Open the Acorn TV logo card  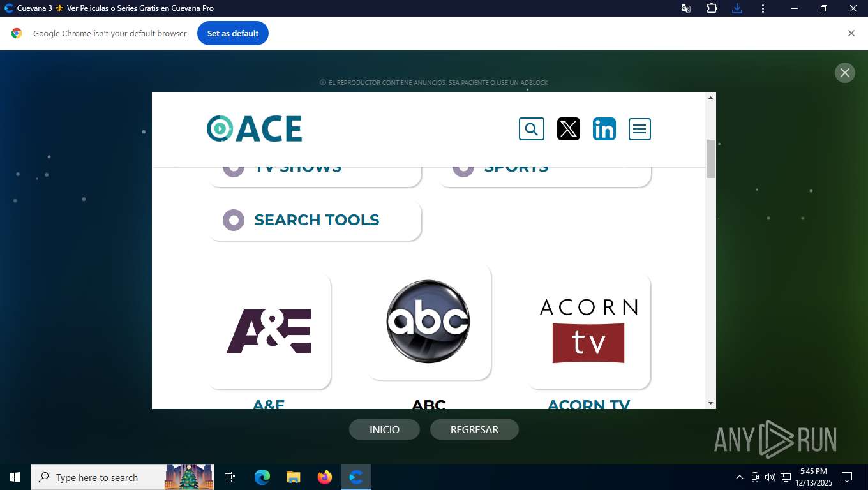[x=588, y=331]
